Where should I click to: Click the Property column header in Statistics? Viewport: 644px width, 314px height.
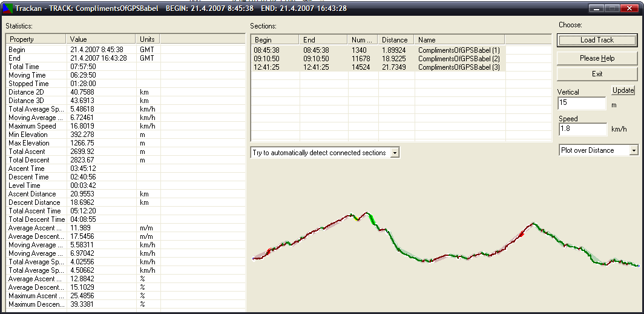click(x=36, y=39)
